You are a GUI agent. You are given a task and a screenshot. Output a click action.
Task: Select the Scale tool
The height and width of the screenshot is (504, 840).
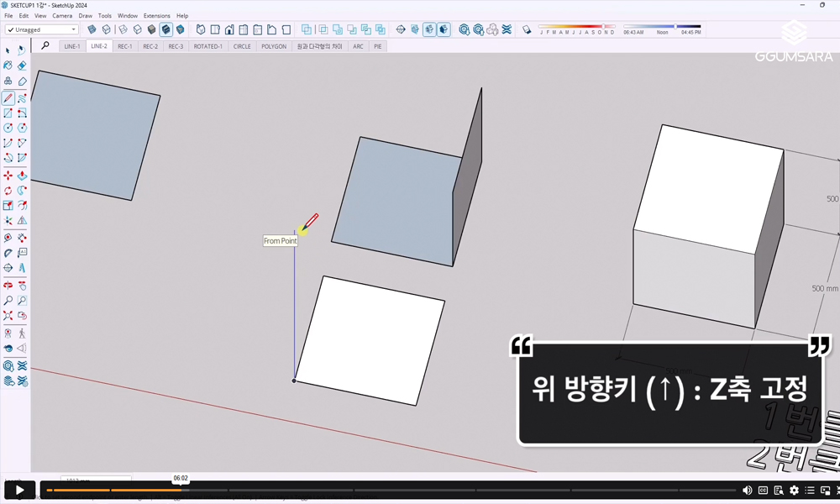pyautogui.click(x=8, y=205)
